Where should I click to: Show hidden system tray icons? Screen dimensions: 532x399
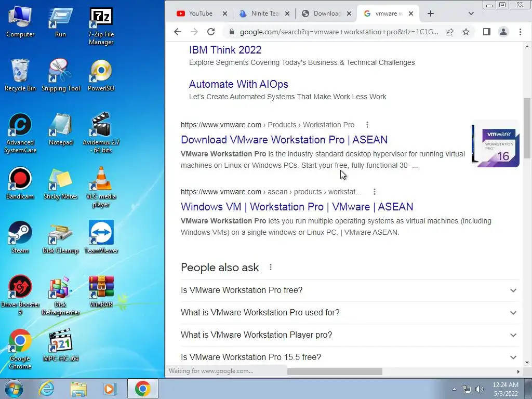[454, 389]
